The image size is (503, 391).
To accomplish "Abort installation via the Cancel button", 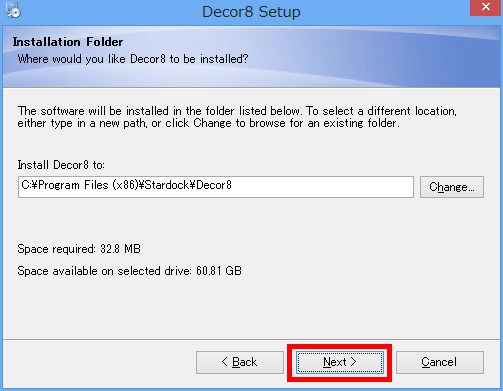I will tap(440, 362).
